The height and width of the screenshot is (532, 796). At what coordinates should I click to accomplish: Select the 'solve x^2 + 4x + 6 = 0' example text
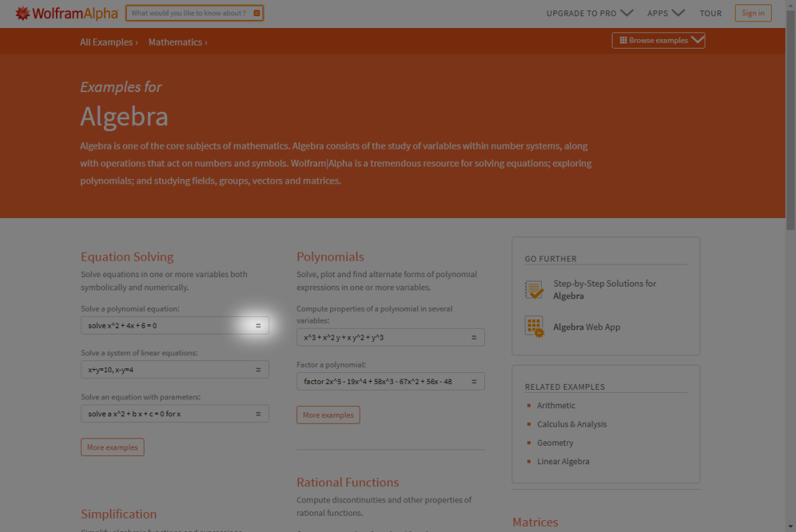click(x=122, y=326)
